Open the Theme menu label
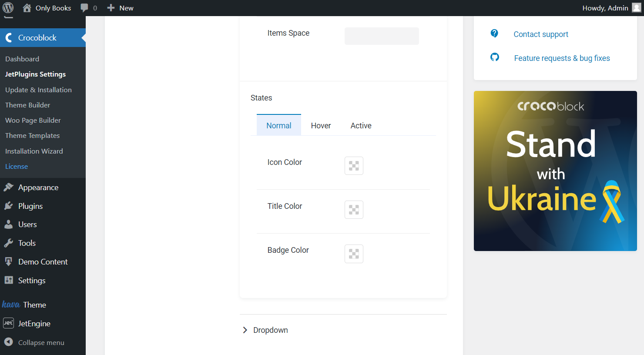Screen dimensions: 644x355 pyautogui.click(x=35, y=305)
